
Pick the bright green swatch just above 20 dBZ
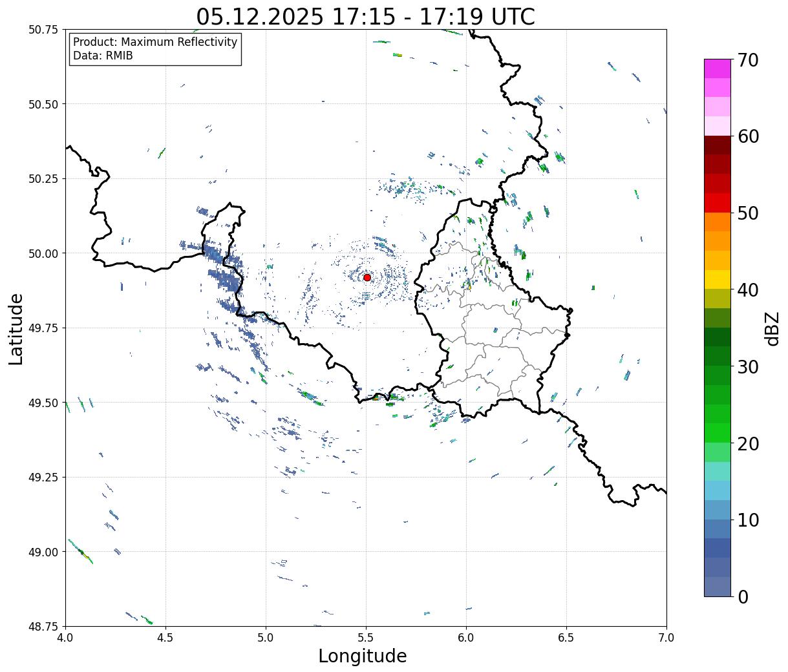pyautogui.click(x=718, y=433)
